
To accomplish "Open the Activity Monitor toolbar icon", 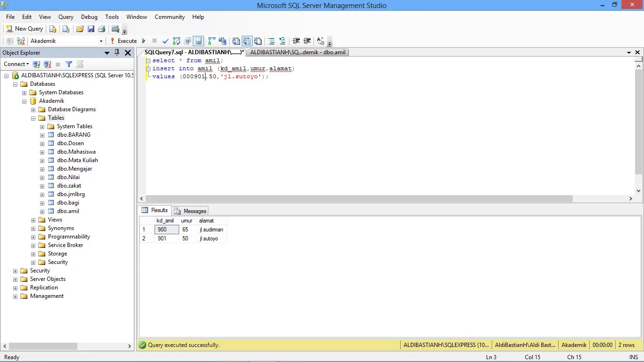I will coord(115,29).
